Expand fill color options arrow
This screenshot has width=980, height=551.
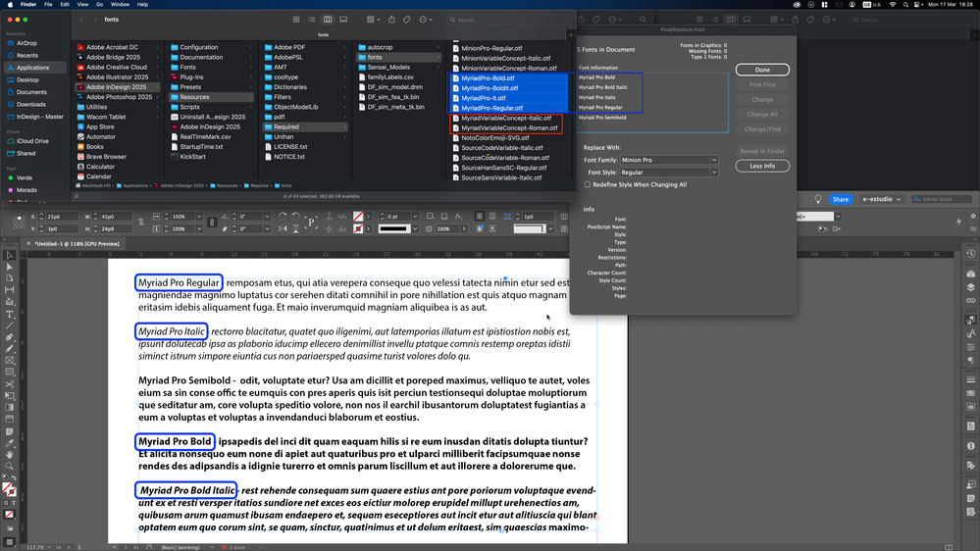click(368, 216)
